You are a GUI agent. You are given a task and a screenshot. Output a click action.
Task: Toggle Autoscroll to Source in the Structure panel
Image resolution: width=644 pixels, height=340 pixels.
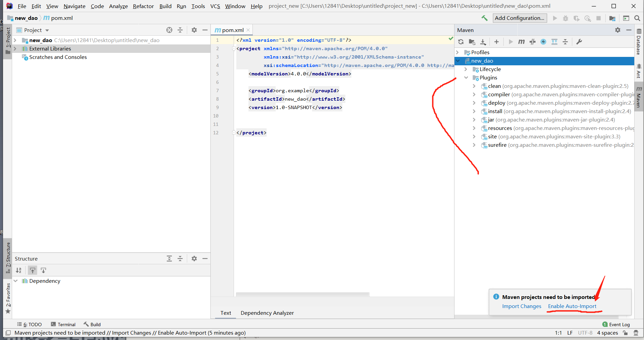tap(32, 270)
